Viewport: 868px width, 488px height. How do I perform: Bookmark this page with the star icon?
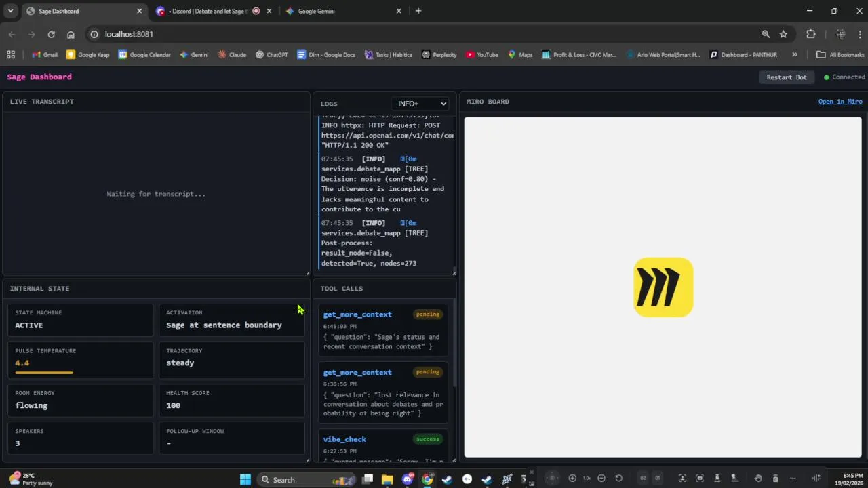click(783, 34)
